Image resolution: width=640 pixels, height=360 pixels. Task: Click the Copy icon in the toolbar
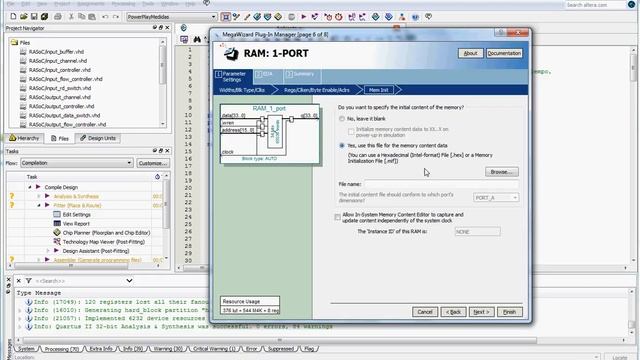pos(81,17)
